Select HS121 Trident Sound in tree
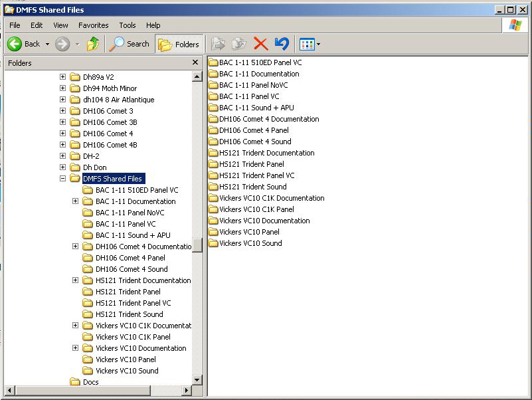The height and width of the screenshot is (400, 532). 129,314
